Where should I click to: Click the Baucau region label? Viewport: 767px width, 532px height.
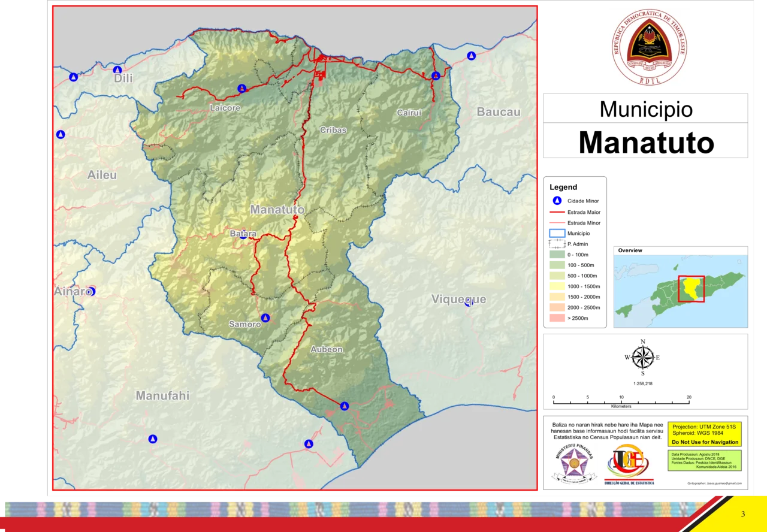[499, 112]
